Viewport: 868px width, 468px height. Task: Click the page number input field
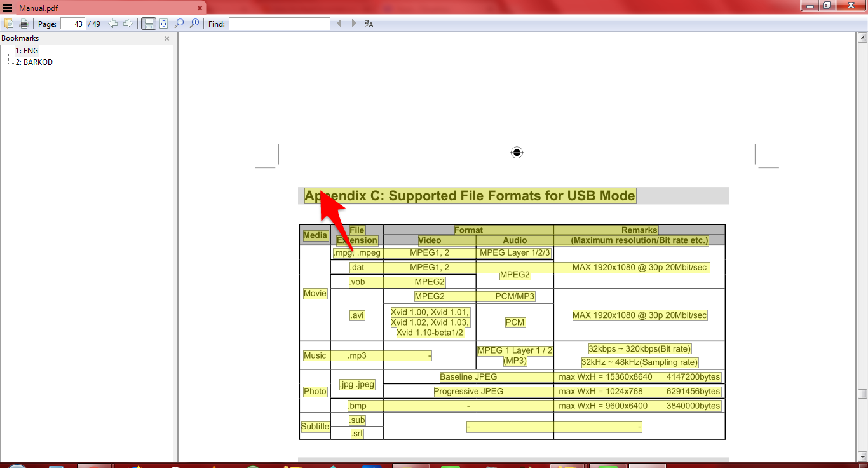(73, 24)
